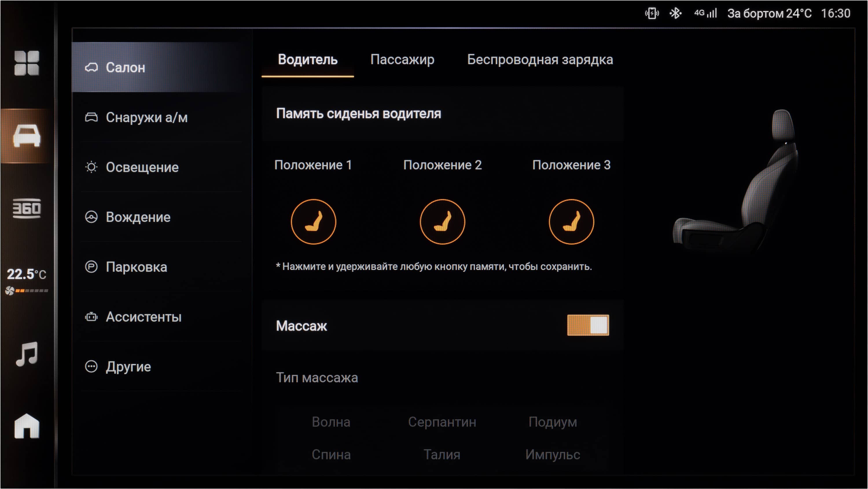Choose the Импульс massage type
The width and height of the screenshot is (868, 489).
pyautogui.click(x=553, y=455)
